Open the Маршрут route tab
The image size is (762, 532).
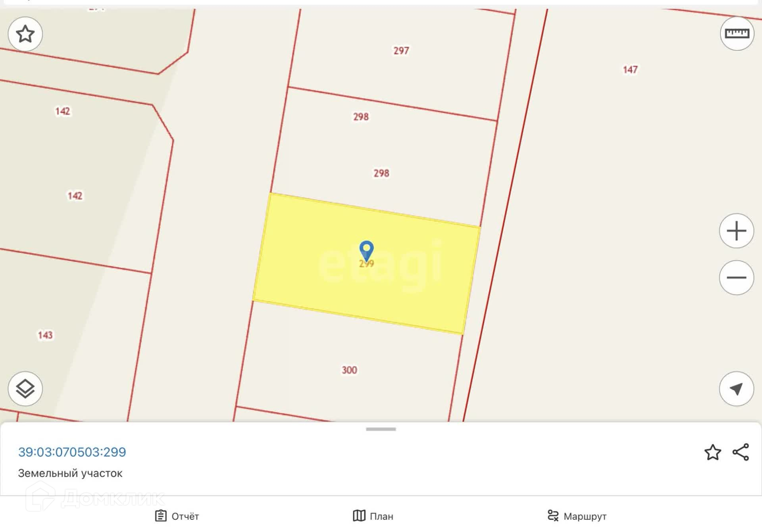coord(577,516)
